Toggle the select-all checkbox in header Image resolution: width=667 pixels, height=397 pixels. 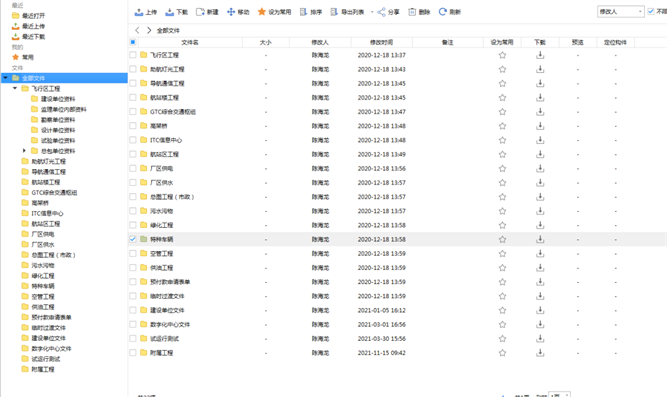(133, 42)
